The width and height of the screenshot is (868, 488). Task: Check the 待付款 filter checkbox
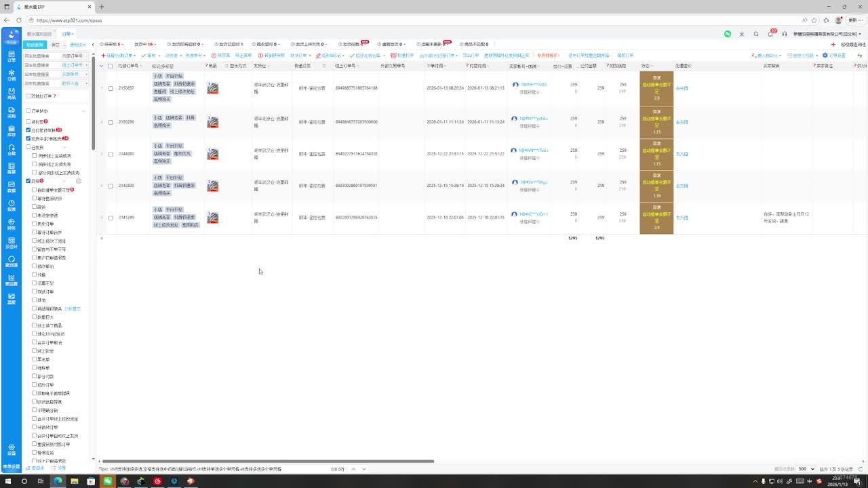point(28,121)
